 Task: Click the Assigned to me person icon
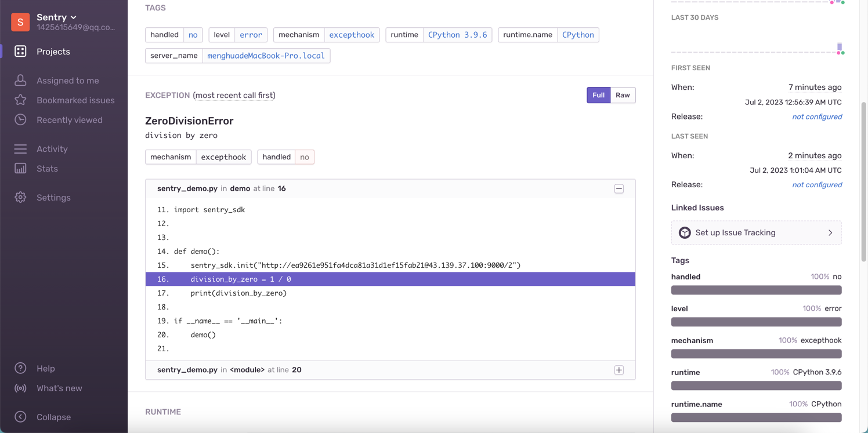pos(20,81)
